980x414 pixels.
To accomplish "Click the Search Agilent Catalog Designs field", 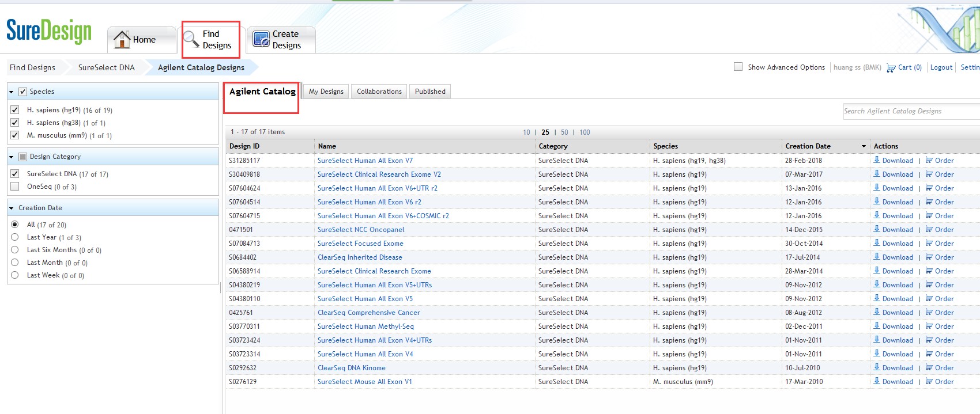I will coord(911,111).
